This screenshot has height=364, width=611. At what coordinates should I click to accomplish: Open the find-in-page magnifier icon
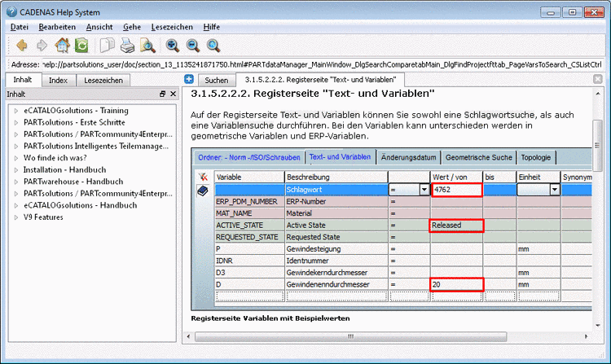pos(147,46)
